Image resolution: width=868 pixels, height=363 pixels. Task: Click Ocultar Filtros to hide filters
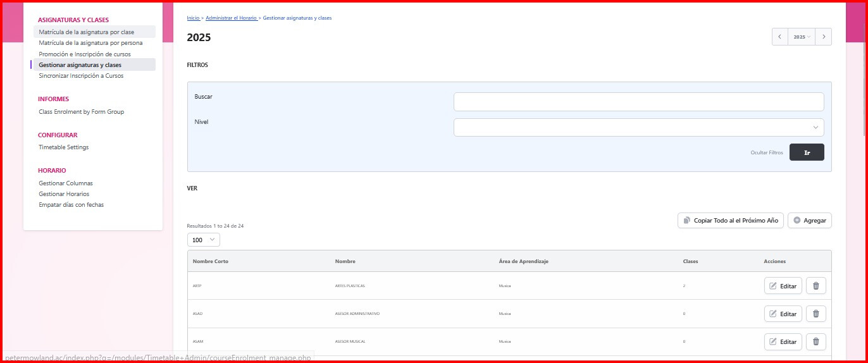[x=766, y=152]
